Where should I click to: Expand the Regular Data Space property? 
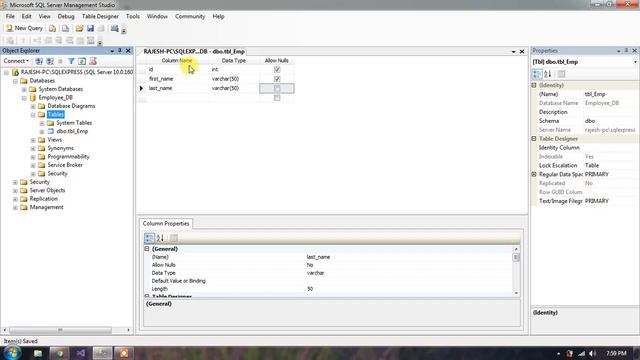(534, 174)
